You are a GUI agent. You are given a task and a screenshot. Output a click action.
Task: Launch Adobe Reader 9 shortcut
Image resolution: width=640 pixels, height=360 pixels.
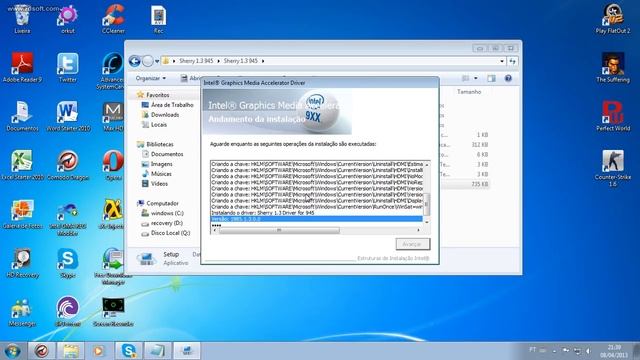tap(22, 67)
